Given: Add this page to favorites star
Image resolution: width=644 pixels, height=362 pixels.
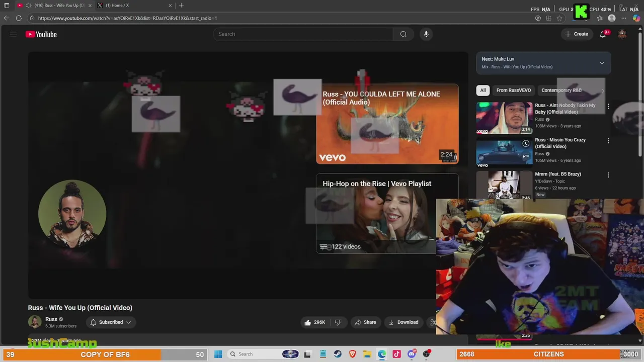Looking at the screenshot, I should (x=559, y=18).
